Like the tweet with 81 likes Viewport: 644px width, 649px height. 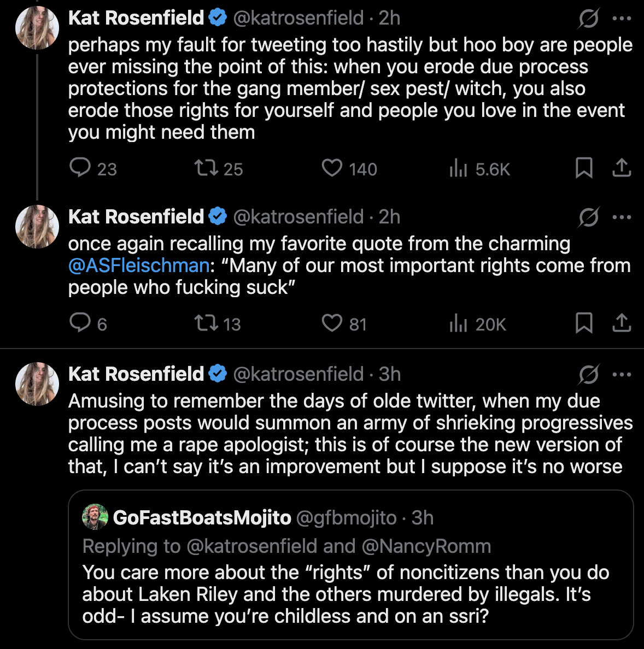tap(332, 323)
